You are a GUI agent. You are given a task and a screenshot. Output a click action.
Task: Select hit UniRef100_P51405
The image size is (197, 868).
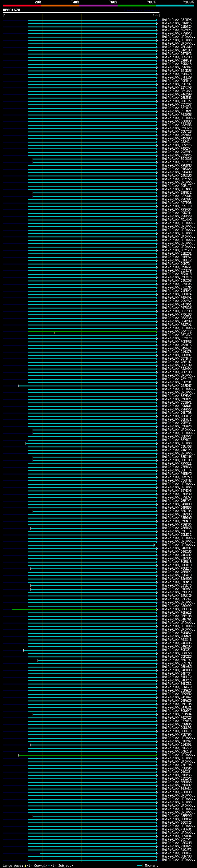pyautogui.click(x=177, y=219)
